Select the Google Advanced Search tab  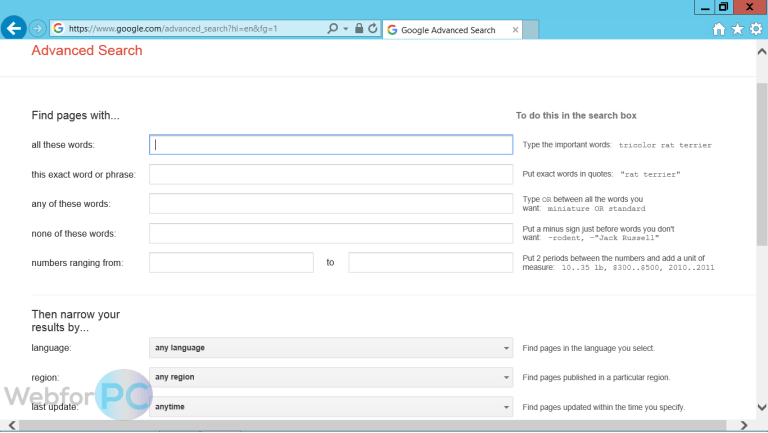448,30
